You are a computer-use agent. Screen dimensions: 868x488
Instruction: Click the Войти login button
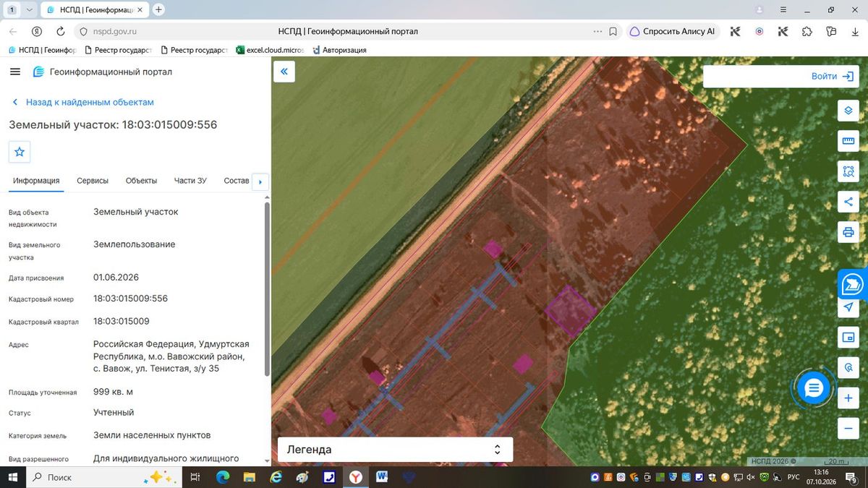click(x=833, y=77)
